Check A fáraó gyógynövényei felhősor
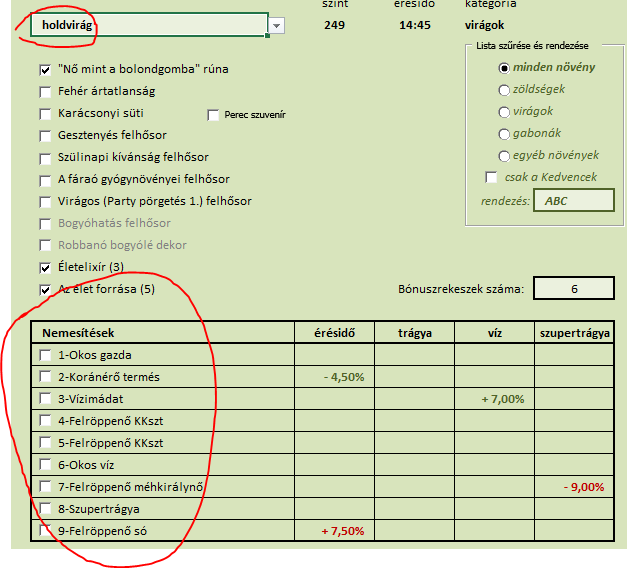The image size is (627, 568). pyautogui.click(x=45, y=180)
